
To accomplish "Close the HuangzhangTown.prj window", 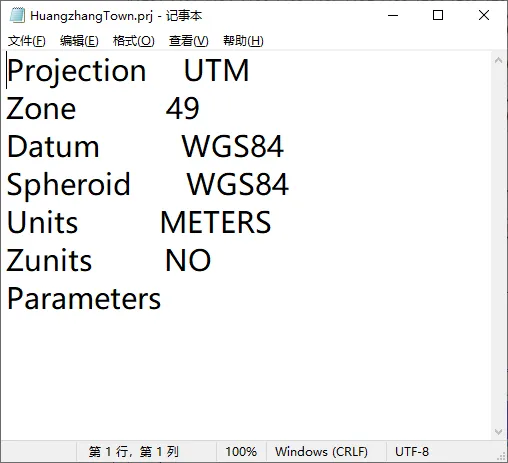I will (484, 15).
